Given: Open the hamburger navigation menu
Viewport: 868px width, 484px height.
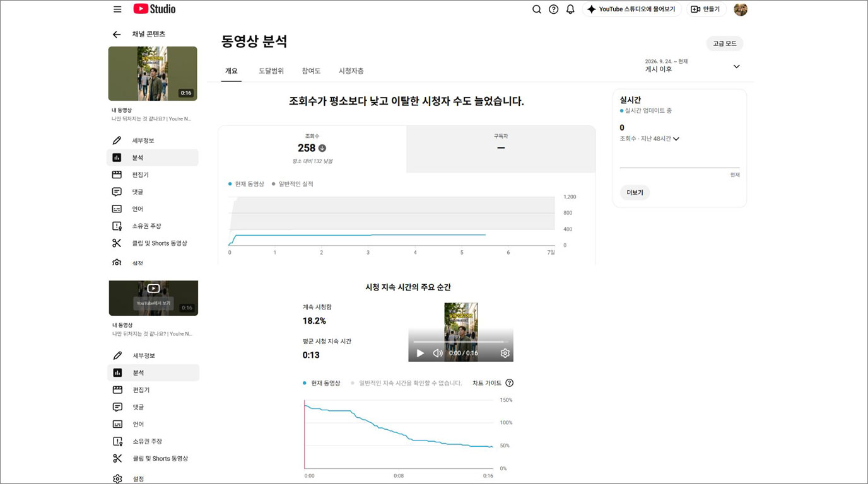Looking at the screenshot, I should 117,9.
